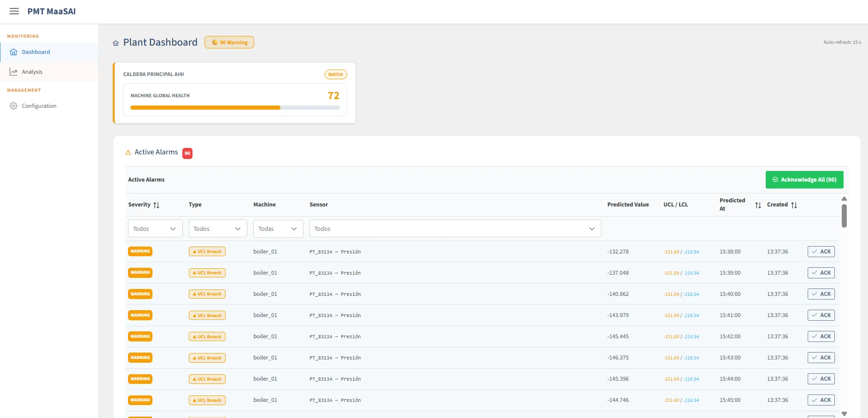This screenshot has height=418, width=868.
Task: Open the Caldera Principal AI4I machine card
Action: 235,93
